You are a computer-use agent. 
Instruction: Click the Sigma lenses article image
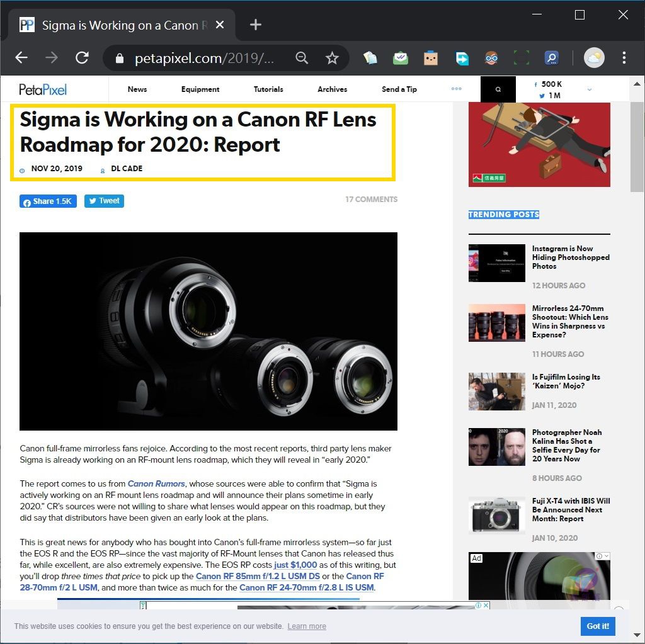click(x=208, y=332)
